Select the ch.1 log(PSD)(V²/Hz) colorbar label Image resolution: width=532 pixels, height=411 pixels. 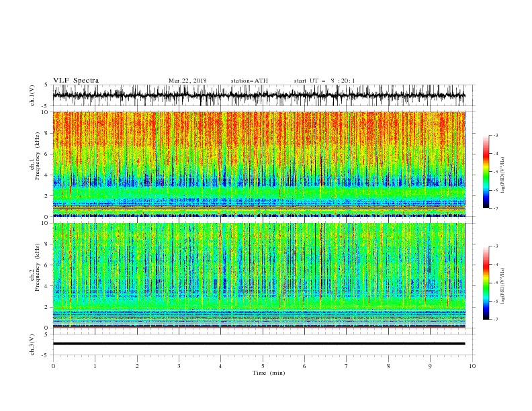point(502,175)
